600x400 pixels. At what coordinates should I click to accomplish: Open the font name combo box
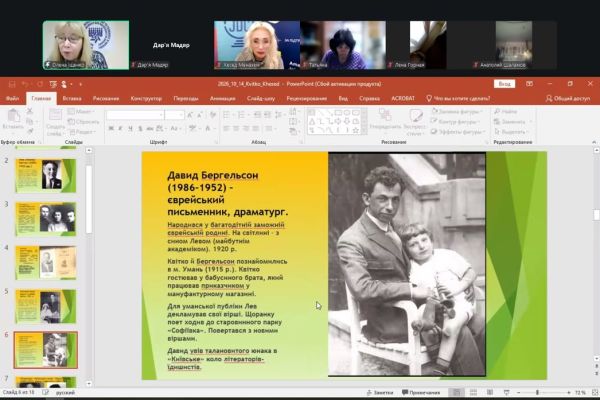[x=135, y=115]
